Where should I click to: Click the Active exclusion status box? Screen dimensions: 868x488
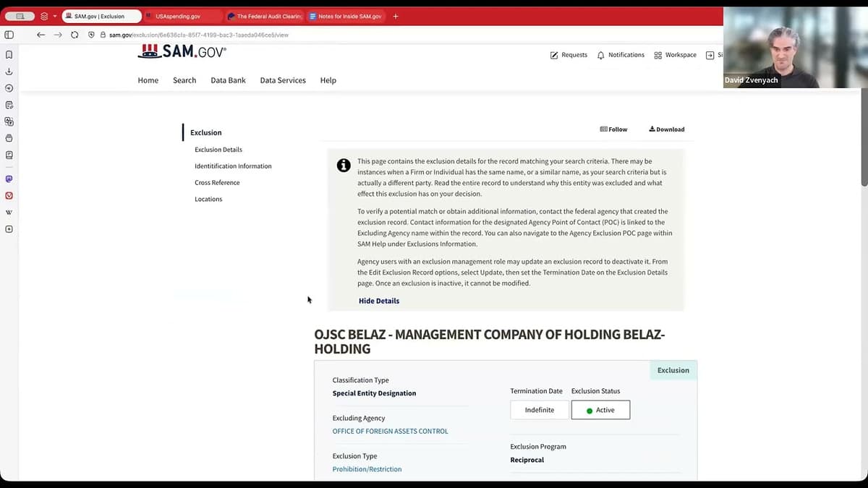pos(600,410)
